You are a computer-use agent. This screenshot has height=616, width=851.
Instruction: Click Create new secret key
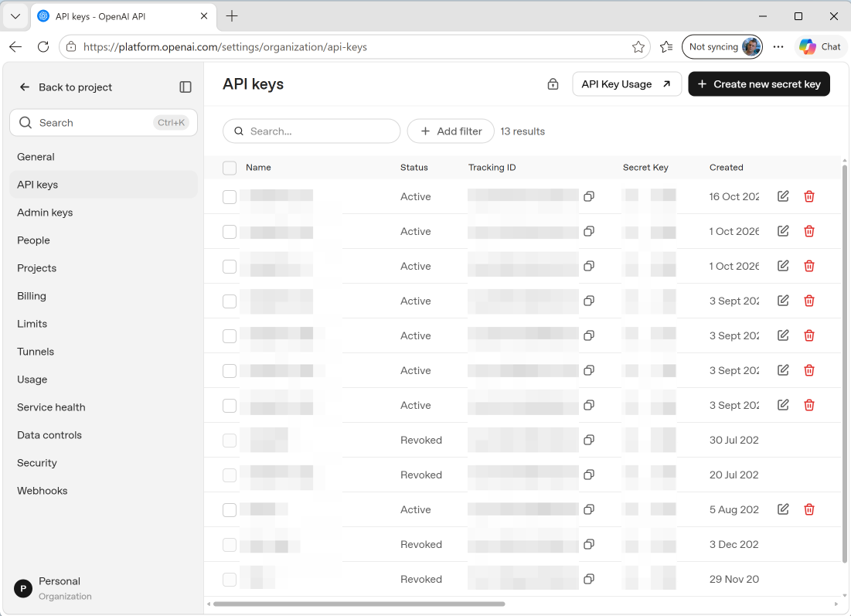pos(759,84)
